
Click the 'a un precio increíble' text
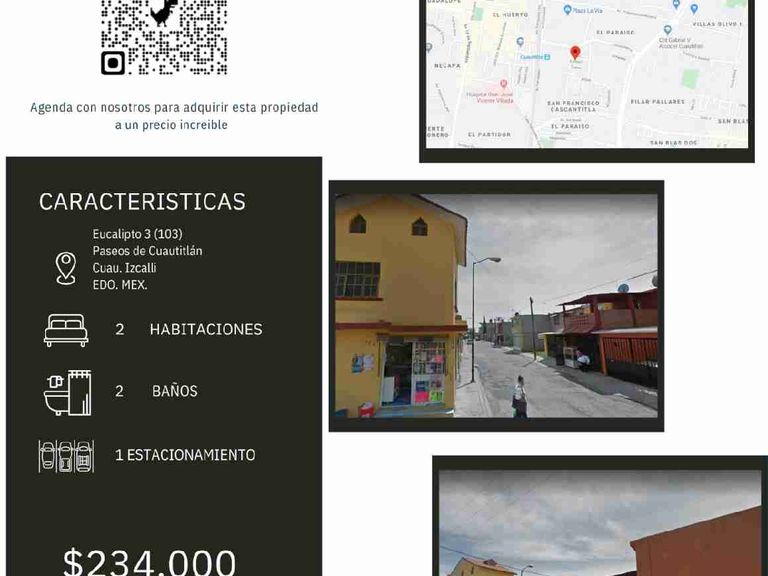click(x=171, y=125)
